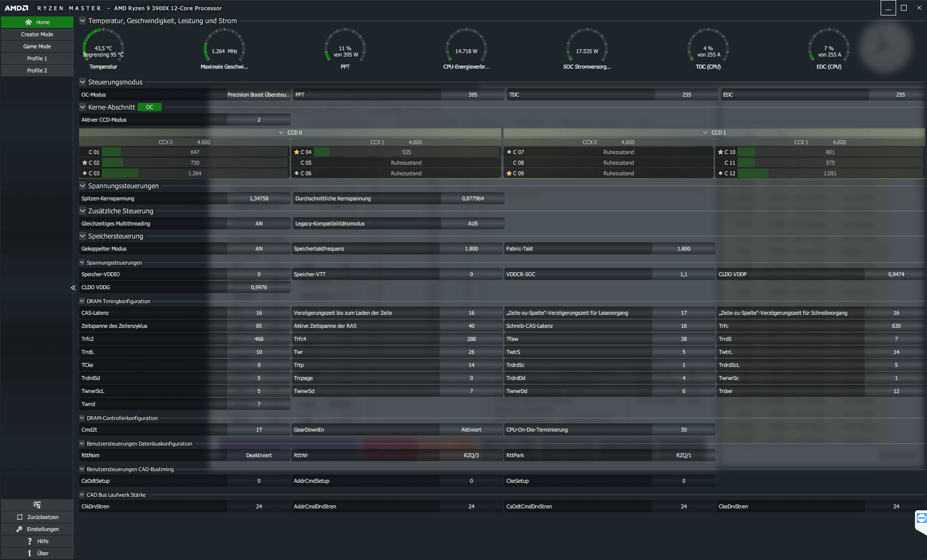Collapse Benutzersteuerungen CAD-Bustiming subsection
Image resolution: width=927 pixels, height=560 pixels.
(x=82, y=469)
